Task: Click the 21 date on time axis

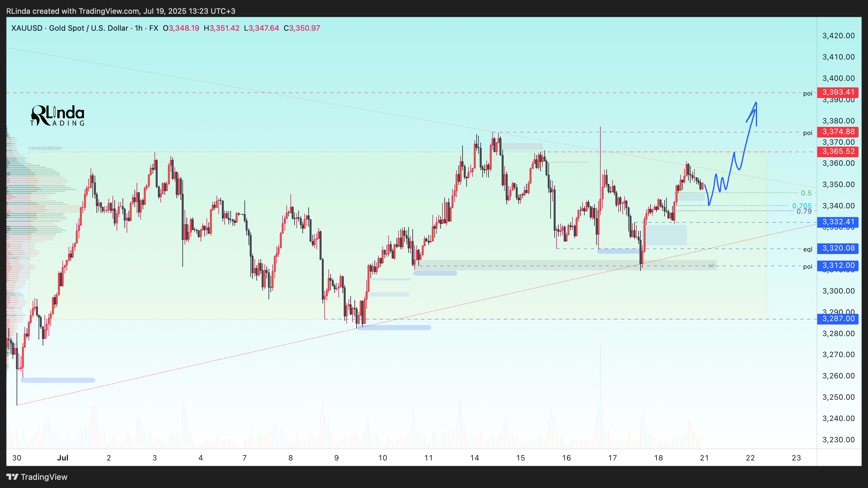Action: pyautogui.click(x=704, y=458)
